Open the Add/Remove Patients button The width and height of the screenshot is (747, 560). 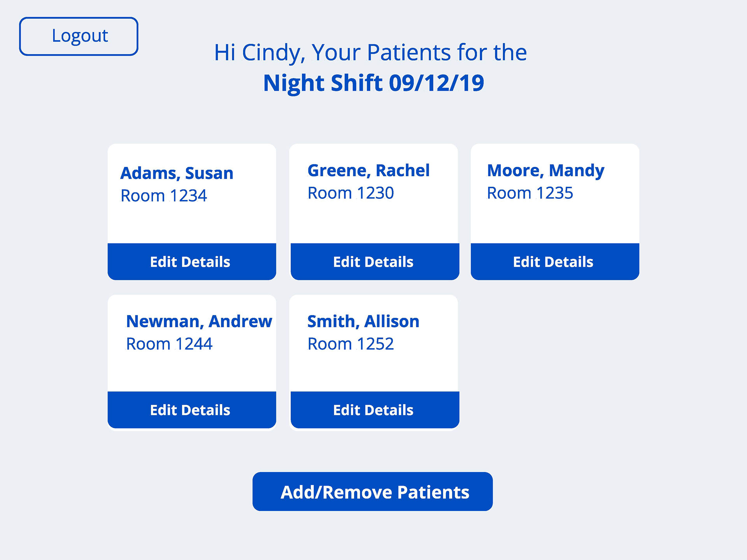[372, 492]
